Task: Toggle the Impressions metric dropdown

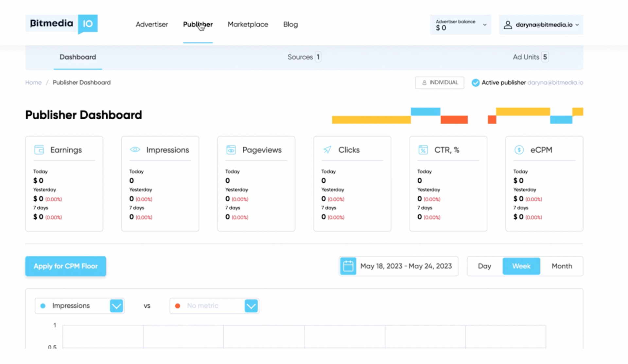Action: 116,306
